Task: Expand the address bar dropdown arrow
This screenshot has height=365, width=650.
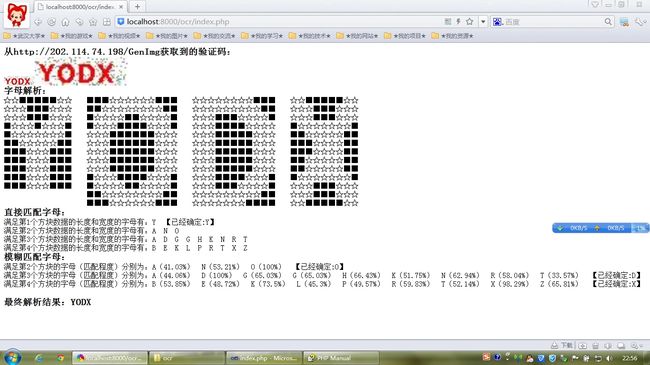Action: click(483, 22)
